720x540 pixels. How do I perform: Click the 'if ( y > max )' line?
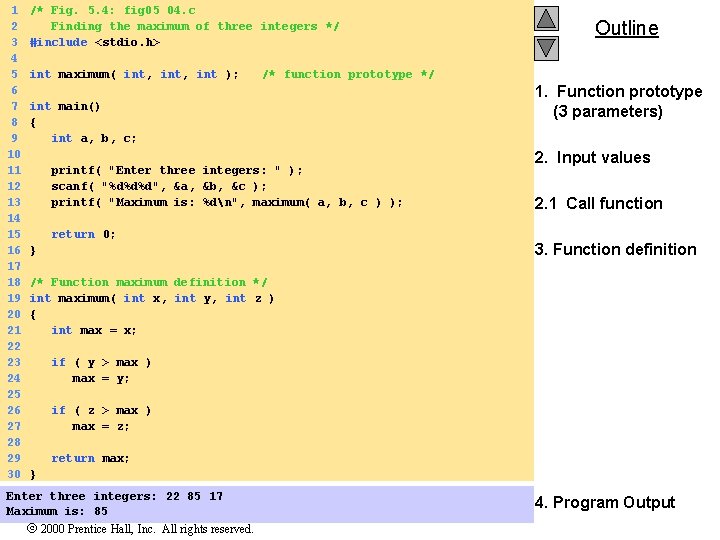(101, 363)
